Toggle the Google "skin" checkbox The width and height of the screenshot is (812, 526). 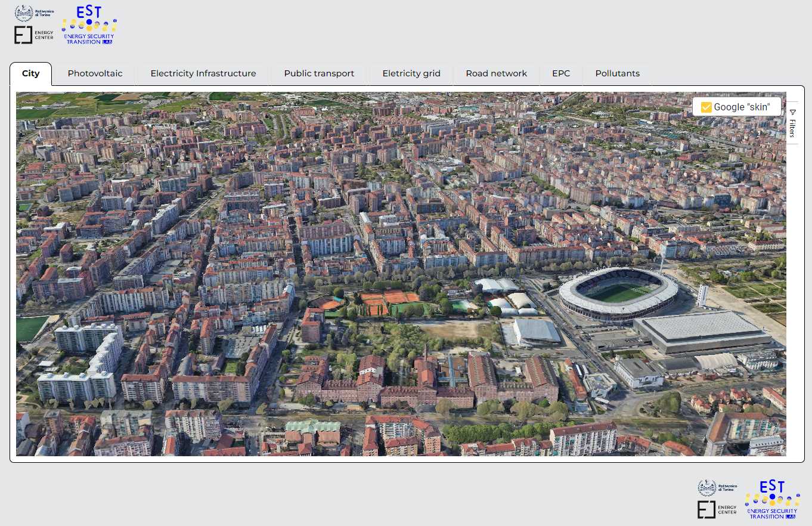[x=706, y=107]
